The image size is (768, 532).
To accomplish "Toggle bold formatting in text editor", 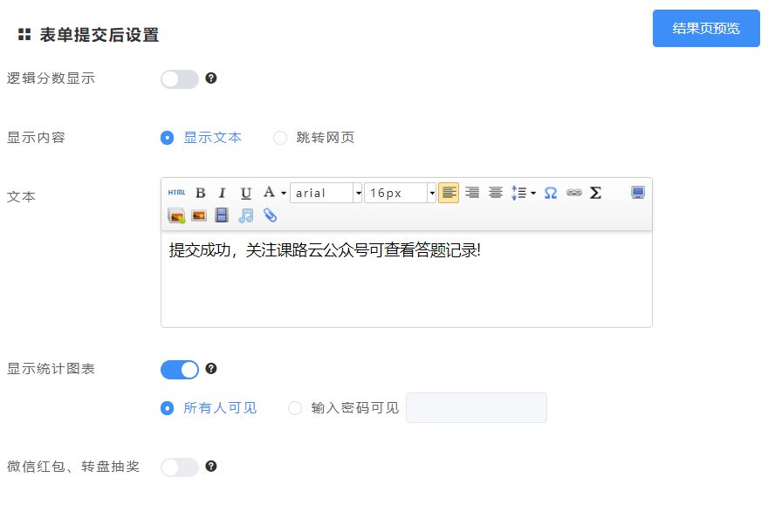I will click(x=201, y=193).
